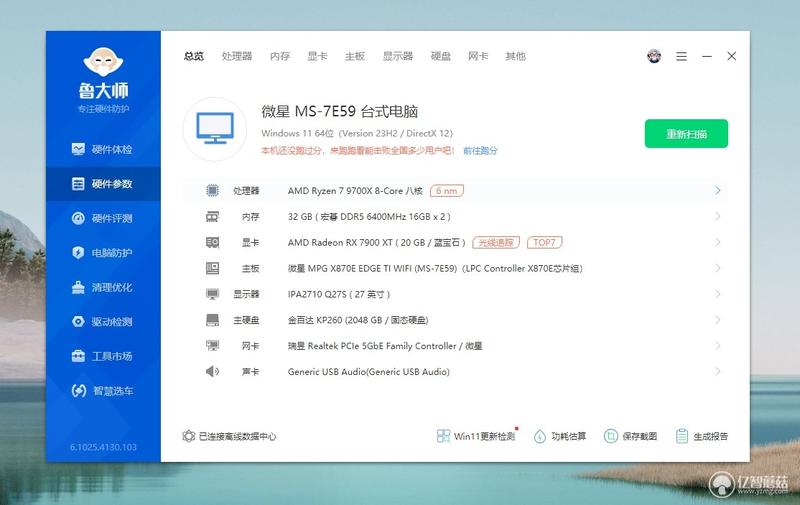The image size is (800, 505).
Task: Click the user avatar icon
Action: pyautogui.click(x=654, y=56)
